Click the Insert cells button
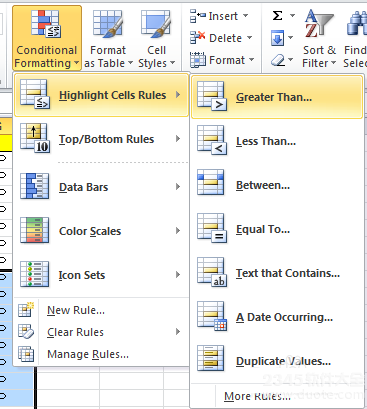The width and height of the screenshot is (367, 409). coord(219,16)
